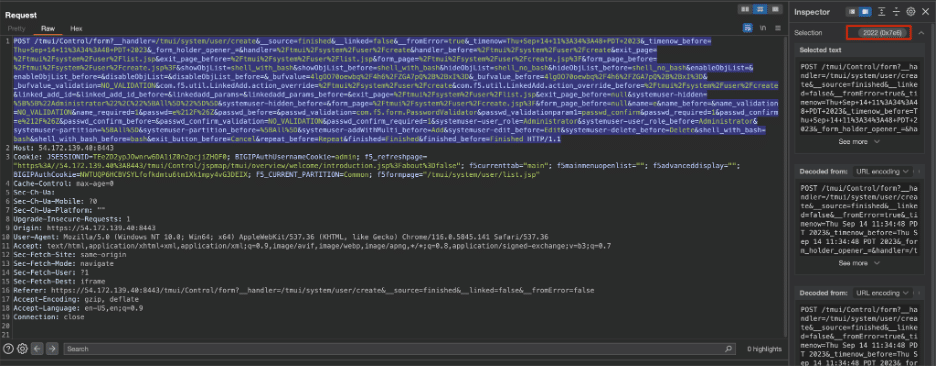Open the Request editor hamburger menu
Viewport: 936px width, 366px height.
coord(777,28)
